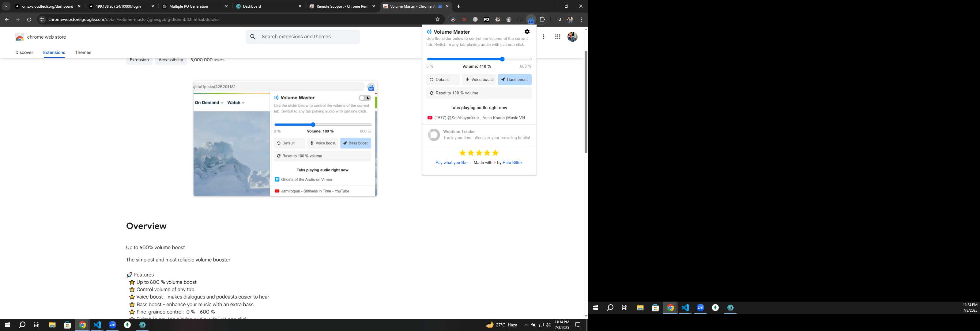Open the Google apps grid icon
980x331 pixels.
[558, 37]
